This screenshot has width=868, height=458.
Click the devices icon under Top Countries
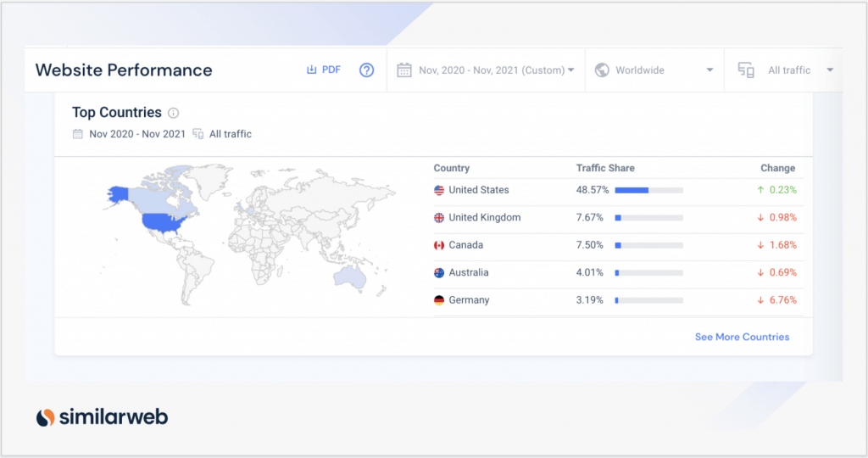click(x=198, y=134)
